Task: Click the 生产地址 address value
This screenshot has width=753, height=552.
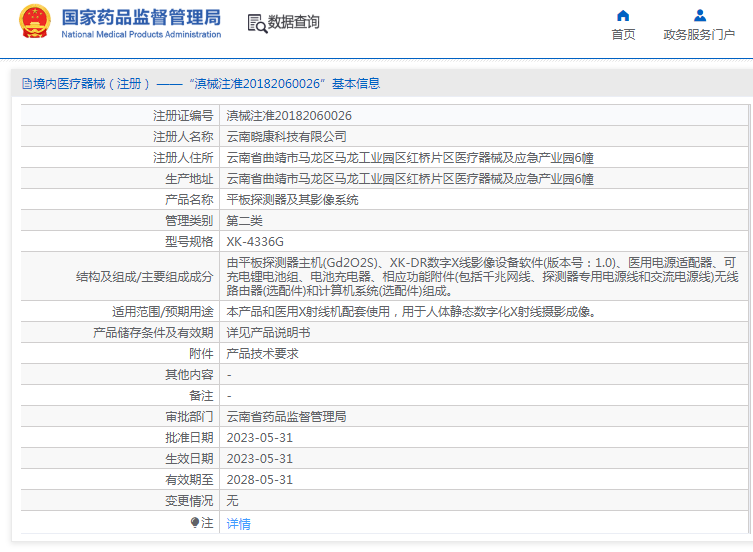Action: [x=410, y=179]
